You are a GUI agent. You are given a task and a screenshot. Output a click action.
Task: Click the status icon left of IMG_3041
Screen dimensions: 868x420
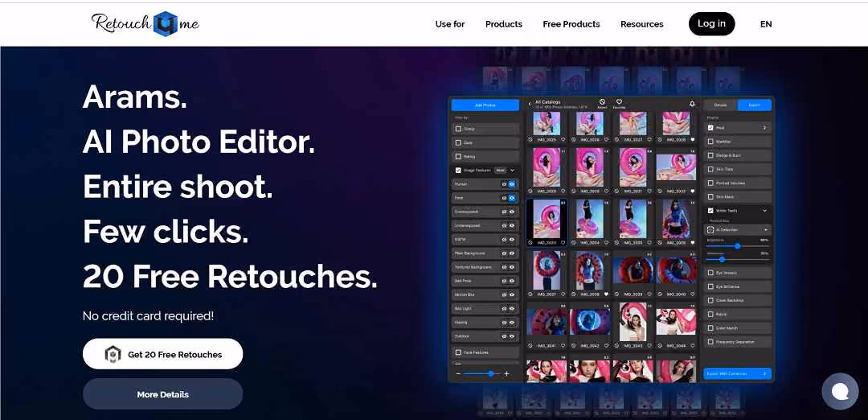[x=530, y=346]
